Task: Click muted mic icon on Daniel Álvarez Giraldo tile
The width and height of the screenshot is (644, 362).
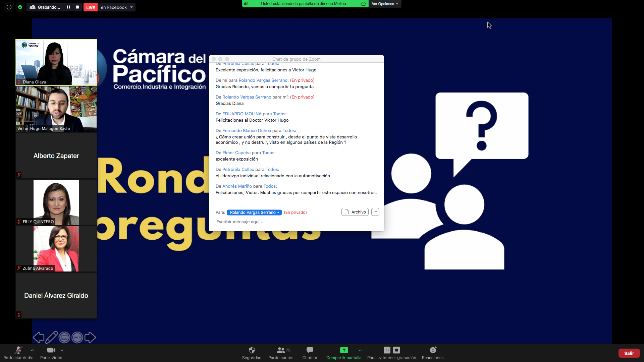Action: point(19,315)
